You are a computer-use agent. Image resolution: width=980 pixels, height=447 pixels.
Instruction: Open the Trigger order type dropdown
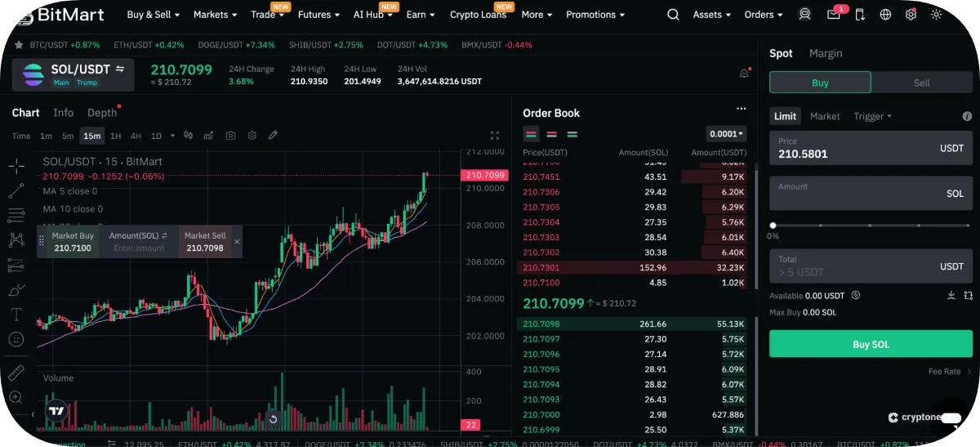click(872, 116)
